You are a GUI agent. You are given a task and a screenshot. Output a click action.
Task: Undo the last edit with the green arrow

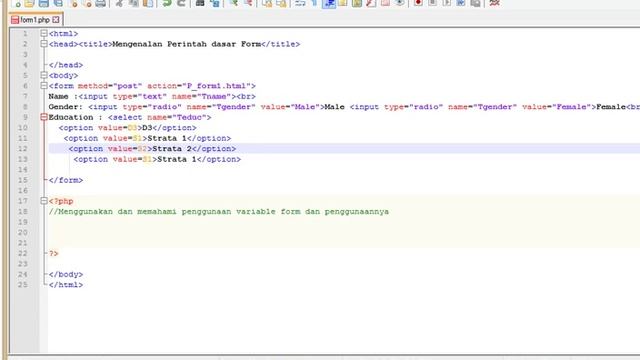(x=167, y=3)
